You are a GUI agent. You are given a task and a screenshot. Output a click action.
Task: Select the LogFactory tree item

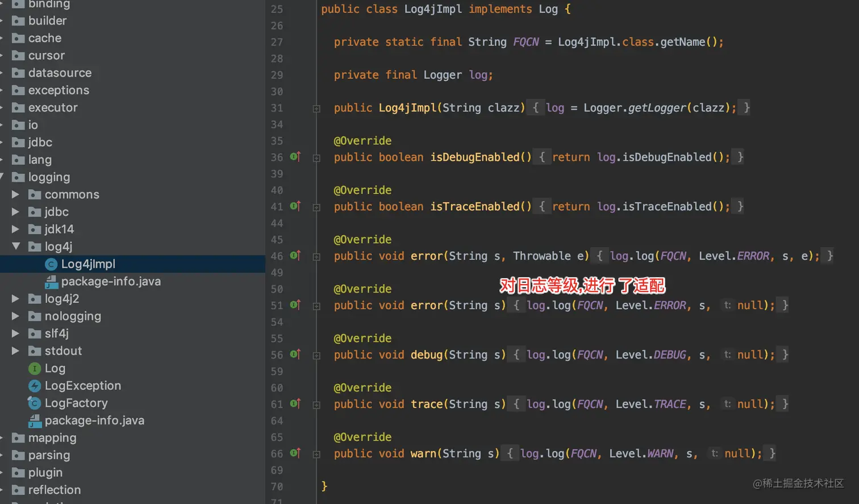[76, 403]
